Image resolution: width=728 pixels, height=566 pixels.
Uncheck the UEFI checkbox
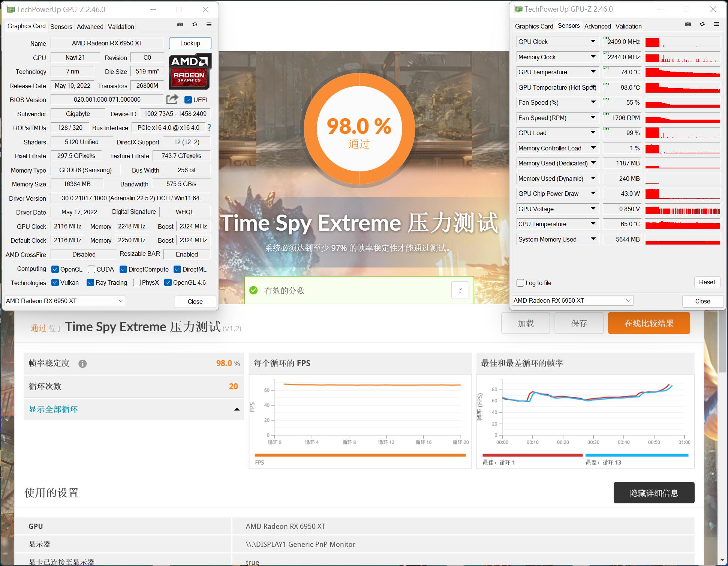[x=188, y=100]
